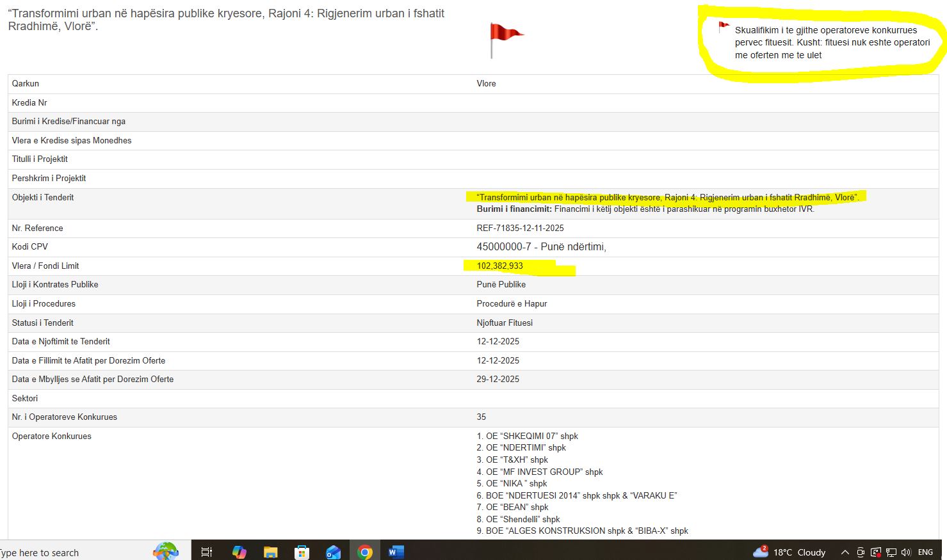Click the small red flag in the highlighted note

click(724, 27)
